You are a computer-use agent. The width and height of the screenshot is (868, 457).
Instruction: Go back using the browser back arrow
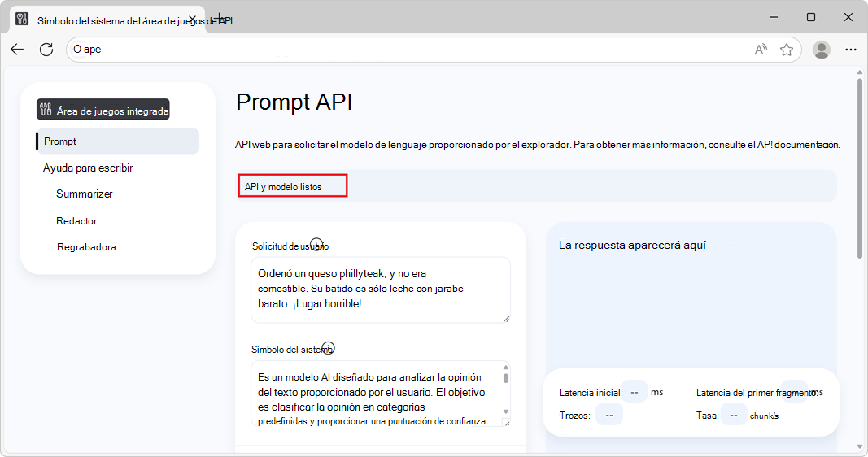click(17, 50)
